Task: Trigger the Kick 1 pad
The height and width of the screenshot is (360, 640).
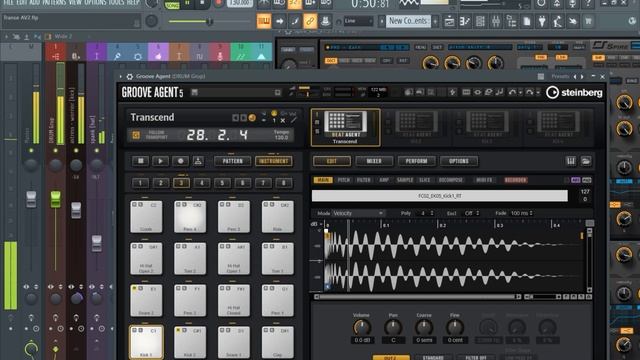Action: coord(147,342)
